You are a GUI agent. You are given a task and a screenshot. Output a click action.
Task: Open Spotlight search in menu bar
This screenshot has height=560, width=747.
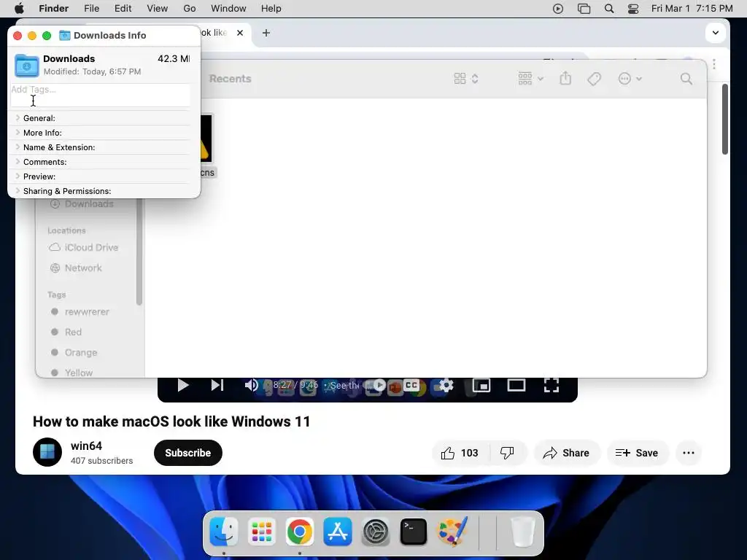click(609, 9)
